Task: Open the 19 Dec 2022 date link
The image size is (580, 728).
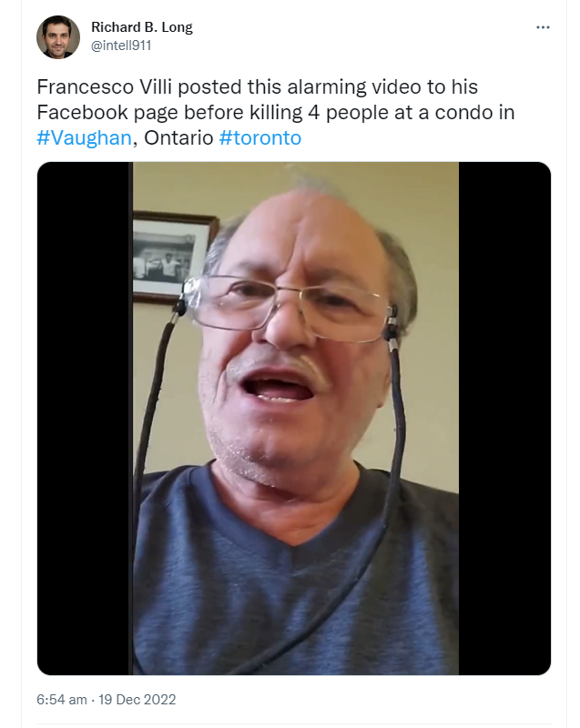Action: tap(137, 699)
